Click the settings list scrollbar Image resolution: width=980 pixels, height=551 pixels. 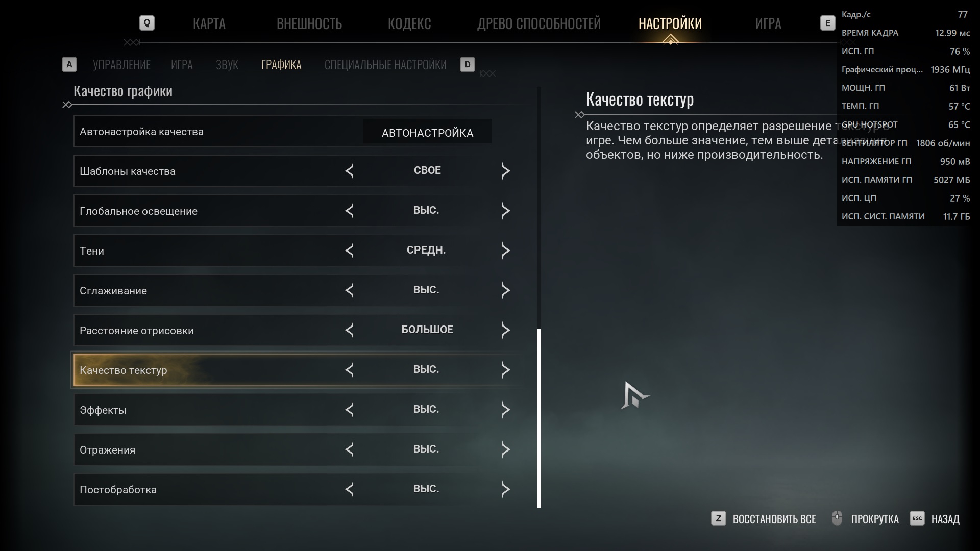point(539,418)
